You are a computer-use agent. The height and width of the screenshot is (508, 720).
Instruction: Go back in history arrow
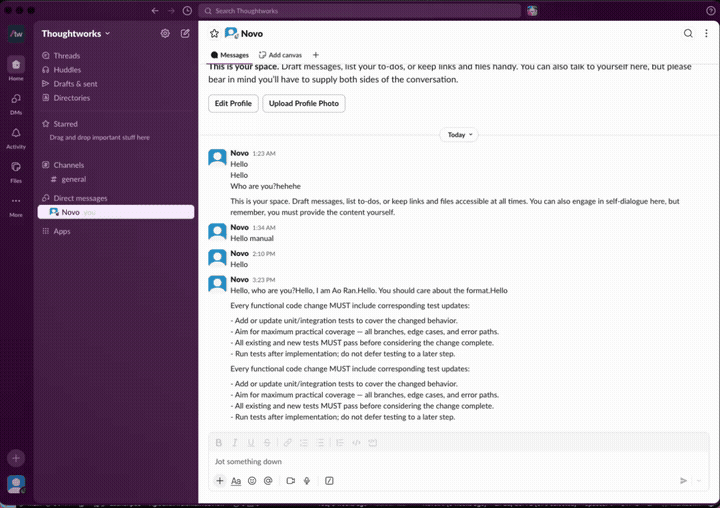(155, 11)
